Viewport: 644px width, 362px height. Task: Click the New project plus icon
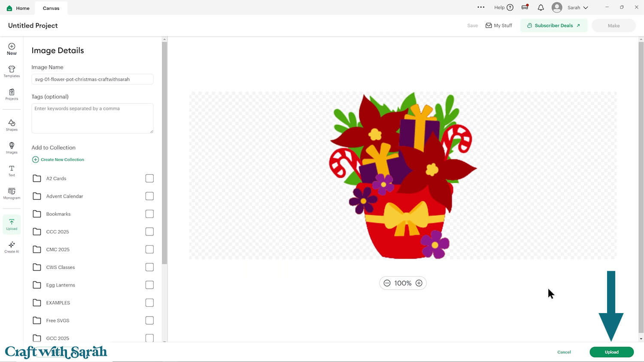point(12,46)
